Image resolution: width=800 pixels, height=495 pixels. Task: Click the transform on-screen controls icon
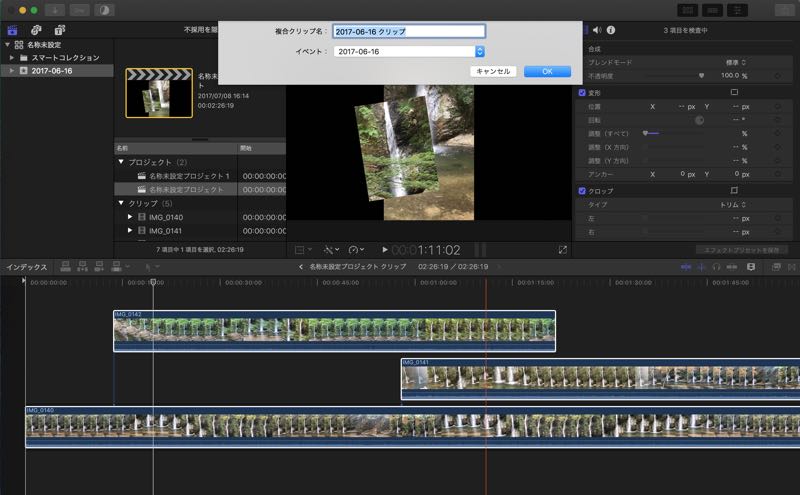click(734, 92)
